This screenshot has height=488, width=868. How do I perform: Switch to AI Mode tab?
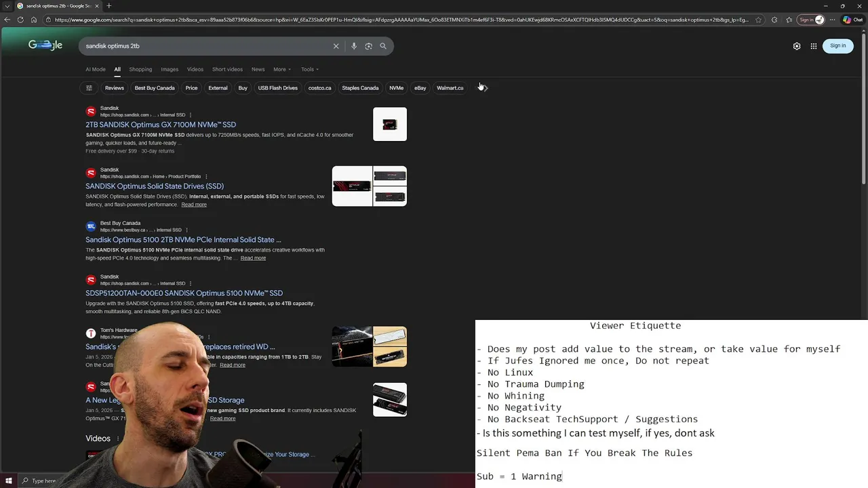(x=96, y=69)
